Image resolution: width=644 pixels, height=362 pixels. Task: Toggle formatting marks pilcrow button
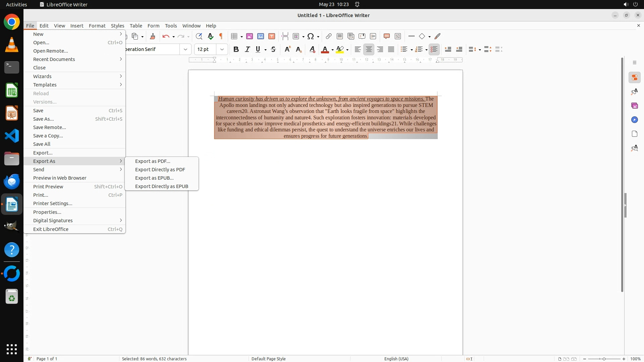tap(221, 36)
